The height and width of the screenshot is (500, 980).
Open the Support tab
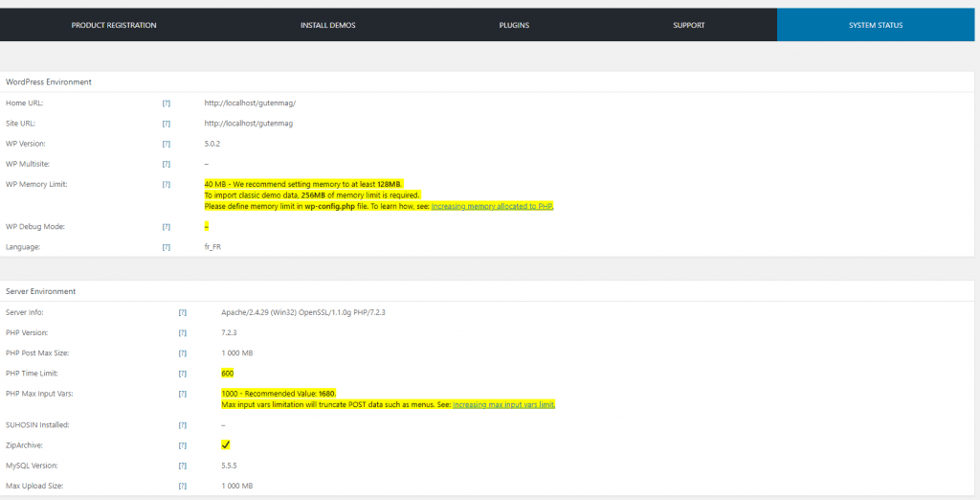pyautogui.click(x=689, y=25)
